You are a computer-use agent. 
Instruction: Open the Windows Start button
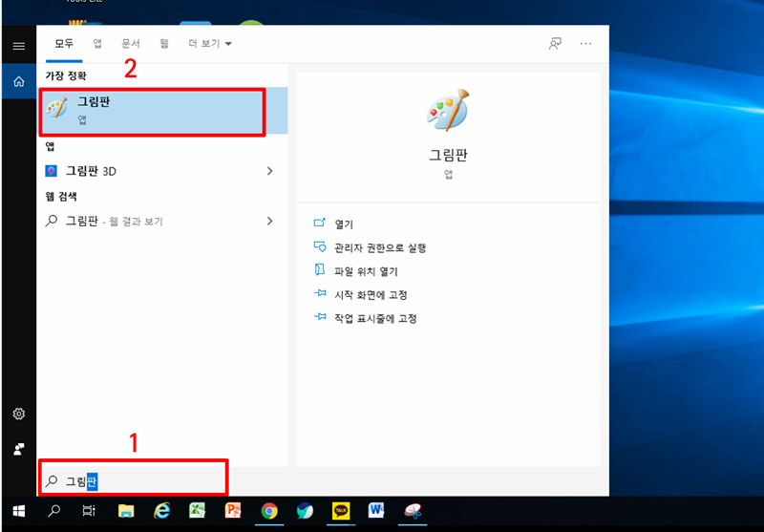point(19,511)
